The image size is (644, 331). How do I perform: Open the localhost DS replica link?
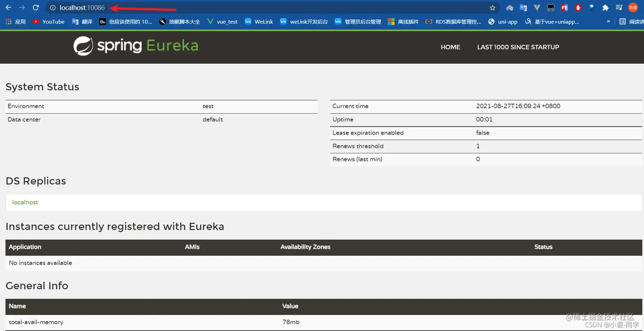(25, 202)
